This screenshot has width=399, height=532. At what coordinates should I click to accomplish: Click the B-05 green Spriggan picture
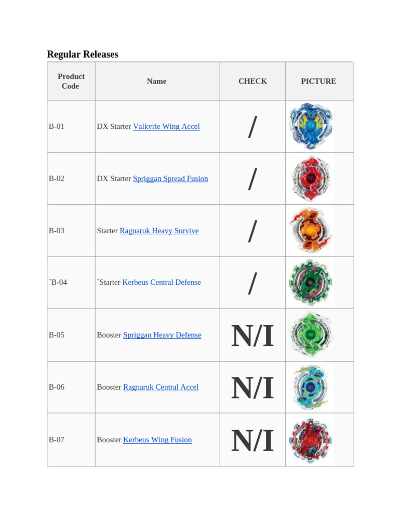311,335
